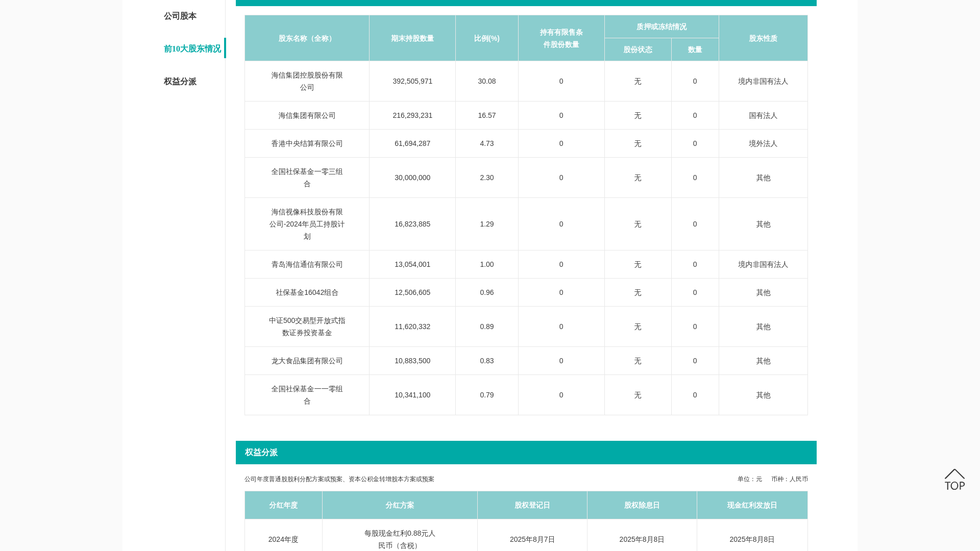Image resolution: width=980 pixels, height=551 pixels.
Task: Click the 1.29 percentage cell
Action: click(x=487, y=224)
